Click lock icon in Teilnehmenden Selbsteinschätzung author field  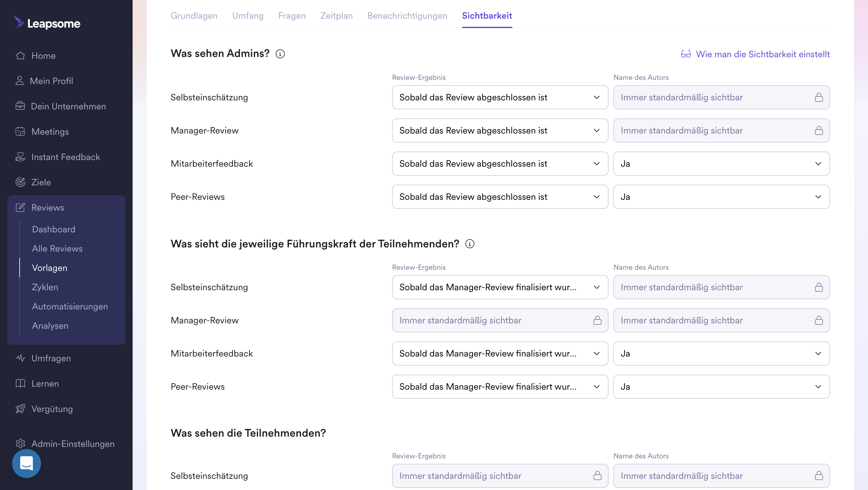click(x=819, y=476)
